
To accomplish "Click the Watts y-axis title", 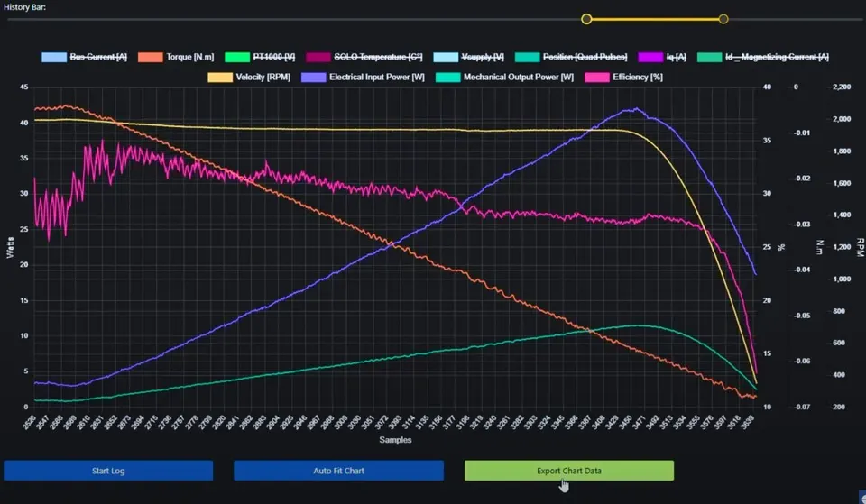I will [x=10, y=247].
